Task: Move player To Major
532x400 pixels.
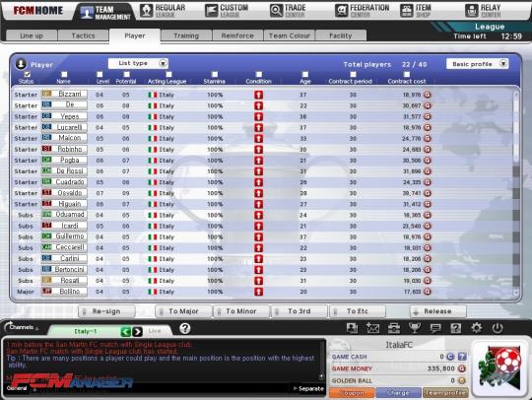Action: point(183,311)
